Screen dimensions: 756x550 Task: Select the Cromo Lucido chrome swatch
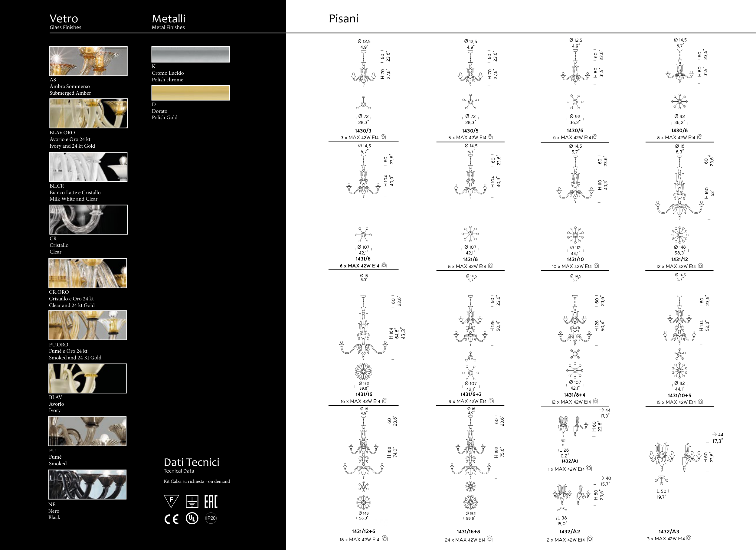pyautogui.click(x=190, y=54)
